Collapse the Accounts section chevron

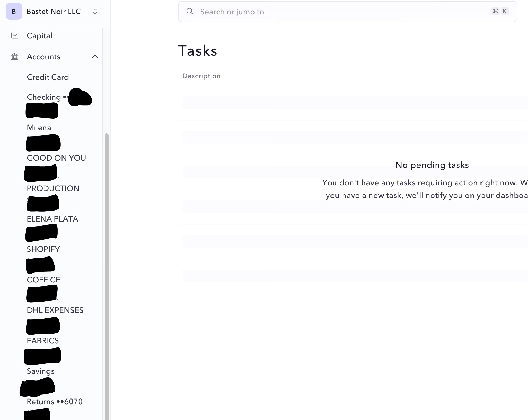pos(95,56)
